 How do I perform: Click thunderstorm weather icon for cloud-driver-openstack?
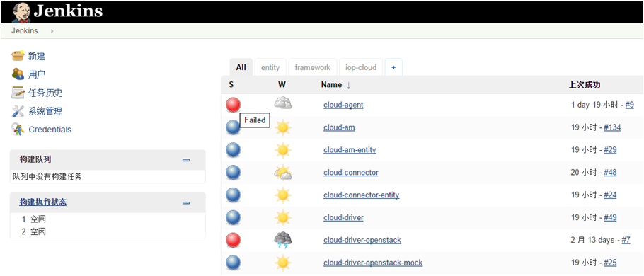pos(283,241)
